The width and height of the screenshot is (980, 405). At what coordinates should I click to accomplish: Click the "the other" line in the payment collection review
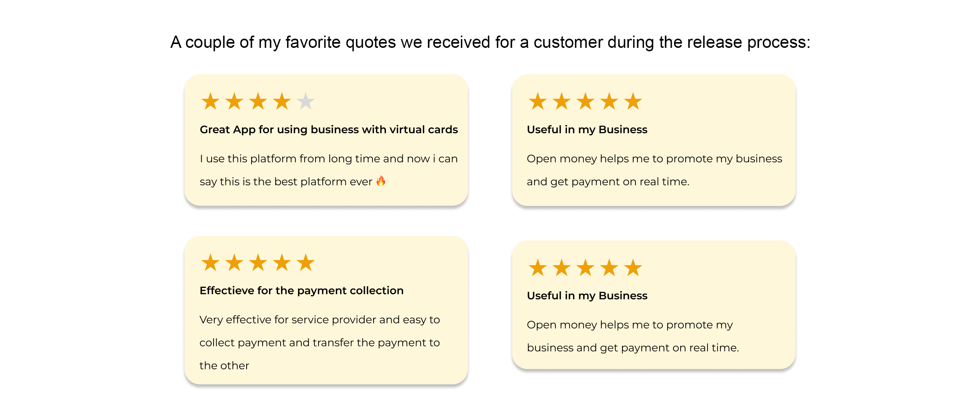[x=224, y=366]
